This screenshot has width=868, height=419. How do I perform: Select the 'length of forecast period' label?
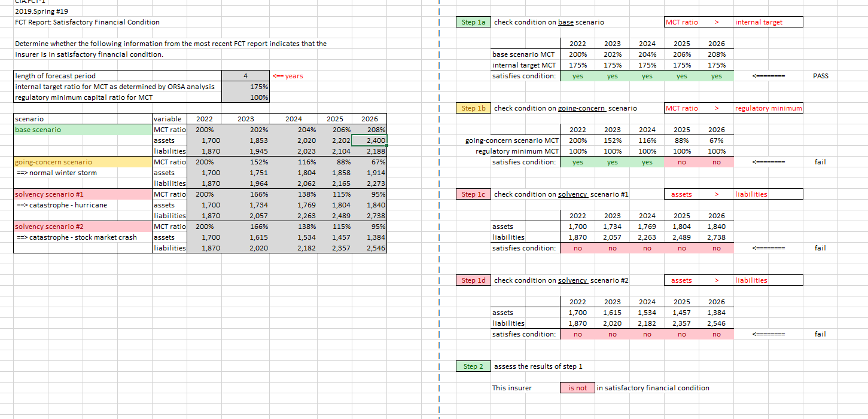[x=117, y=76]
